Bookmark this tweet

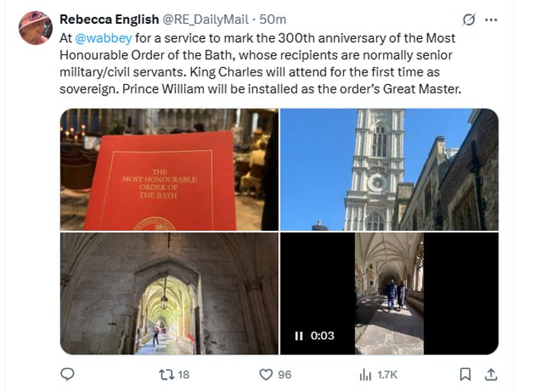point(465,374)
